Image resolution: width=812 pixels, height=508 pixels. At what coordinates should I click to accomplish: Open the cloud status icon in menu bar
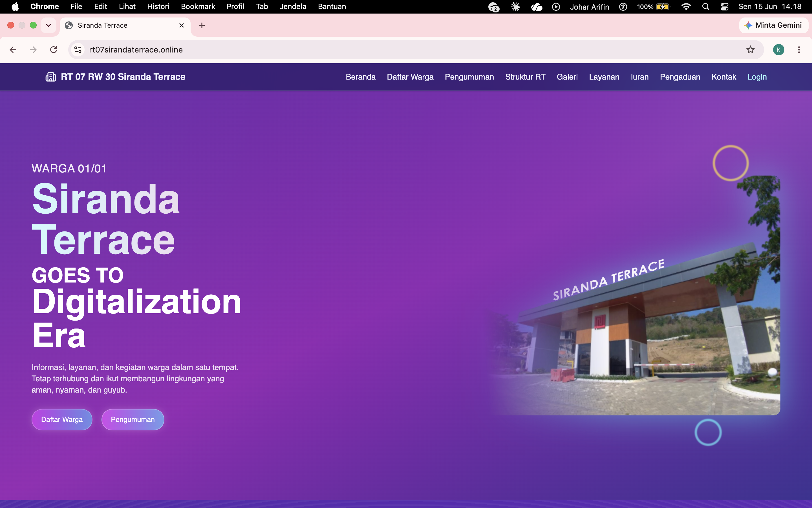coord(537,7)
